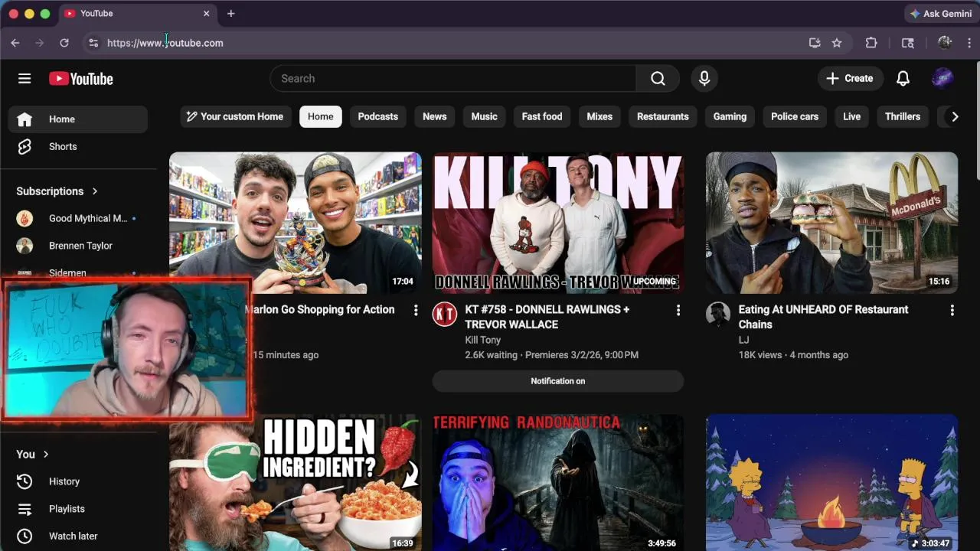Open the browser profile avatar

pyautogui.click(x=945, y=43)
